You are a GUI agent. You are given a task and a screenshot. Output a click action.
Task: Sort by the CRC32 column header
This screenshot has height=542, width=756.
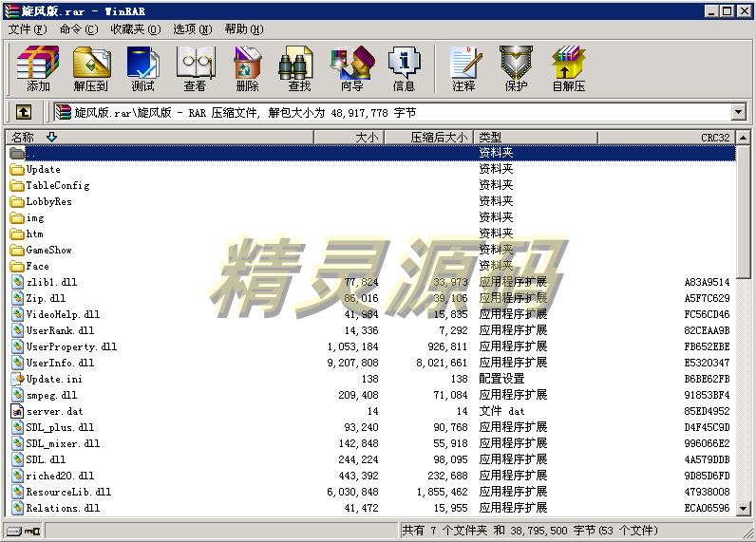click(x=667, y=138)
